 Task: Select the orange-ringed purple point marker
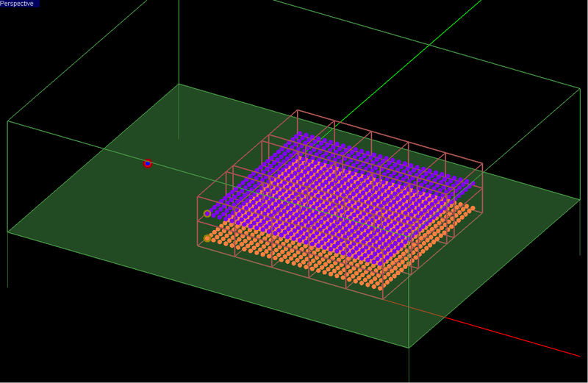207,213
